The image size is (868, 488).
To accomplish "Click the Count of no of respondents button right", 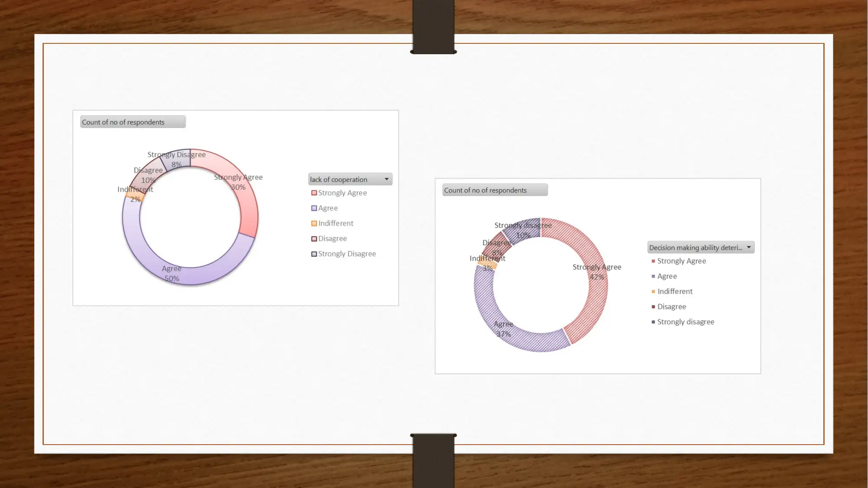I will point(494,190).
